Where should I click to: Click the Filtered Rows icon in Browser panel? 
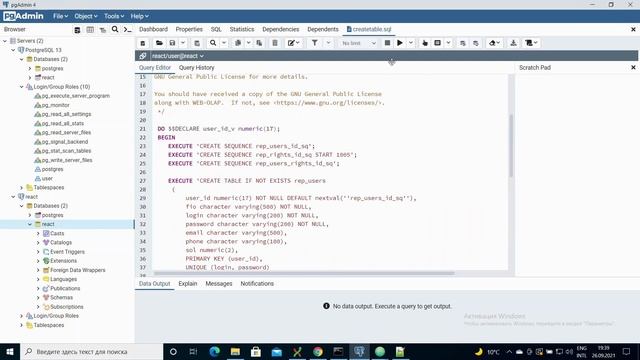pos(102,30)
